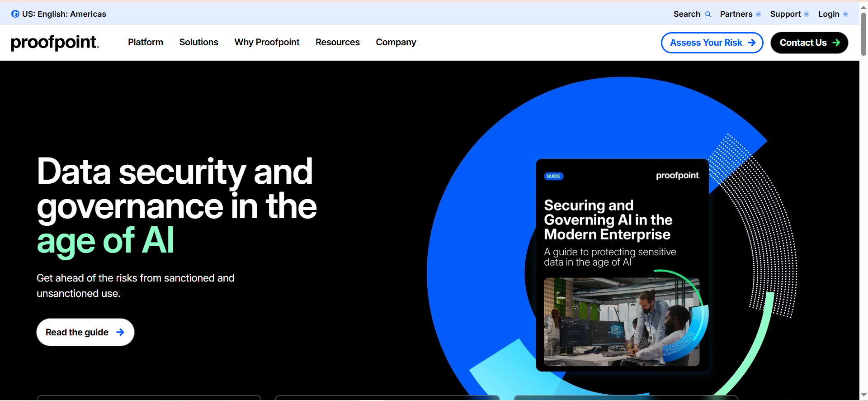868x401 pixels.
Task: Open the Securing and Governing AI guide cover
Action: [622, 265]
